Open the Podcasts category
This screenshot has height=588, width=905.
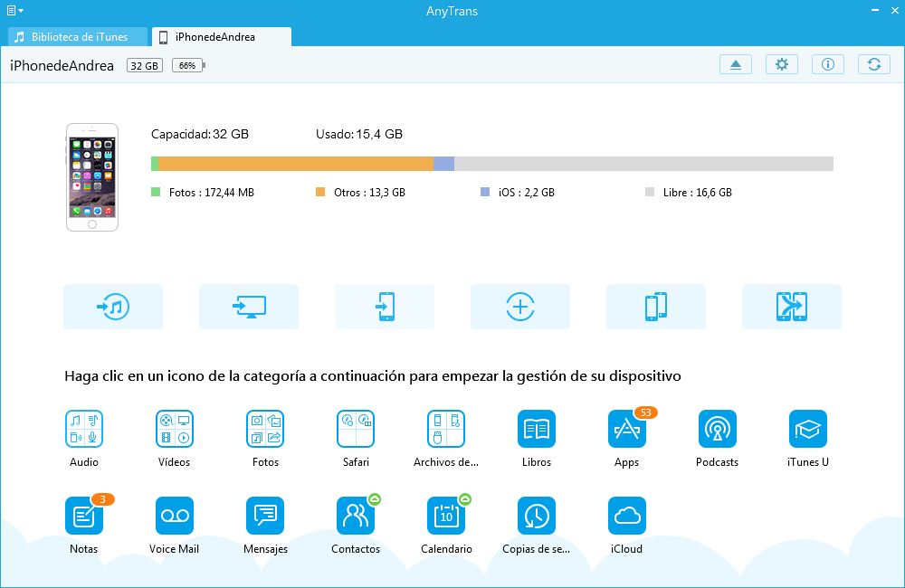pyautogui.click(x=718, y=429)
